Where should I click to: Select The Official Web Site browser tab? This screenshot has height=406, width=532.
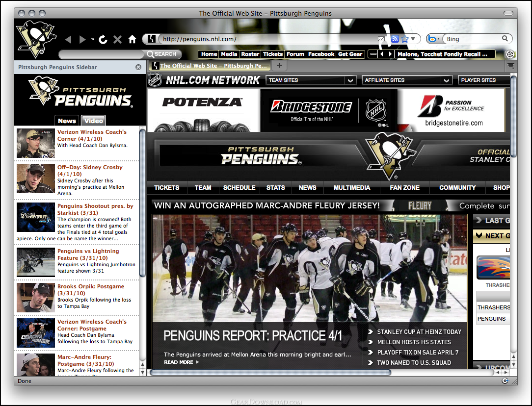[x=210, y=65]
